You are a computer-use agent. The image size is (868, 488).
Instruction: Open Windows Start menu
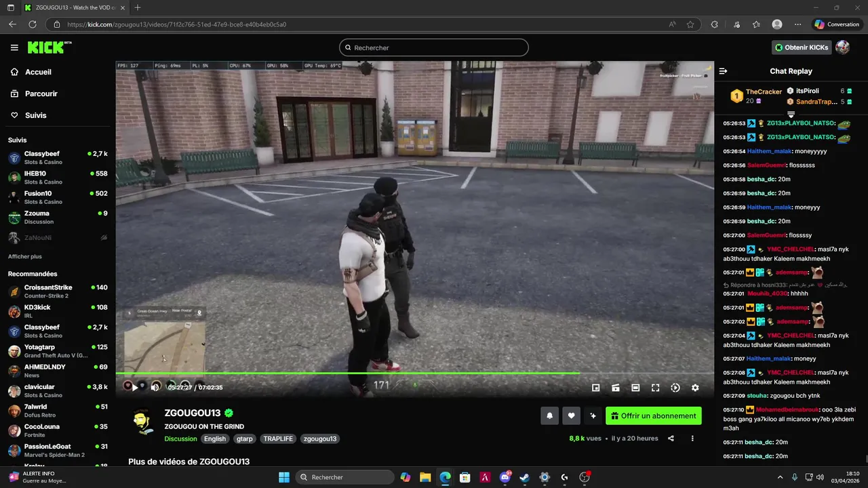click(x=283, y=477)
